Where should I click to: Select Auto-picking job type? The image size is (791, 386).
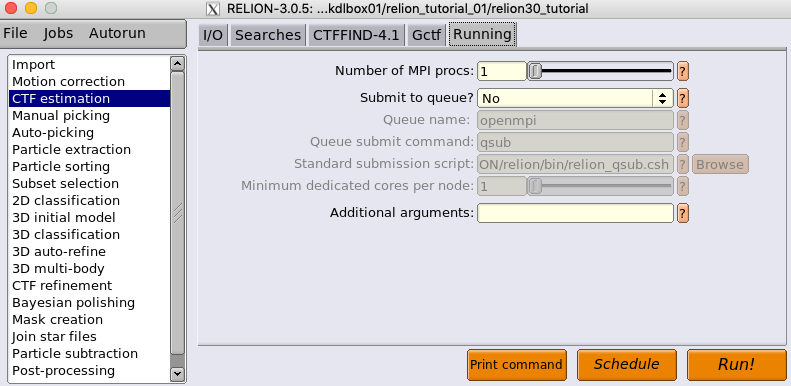[89, 133]
